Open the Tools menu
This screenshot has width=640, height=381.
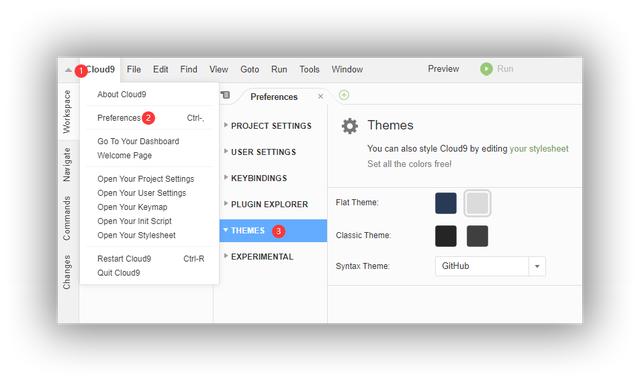309,69
